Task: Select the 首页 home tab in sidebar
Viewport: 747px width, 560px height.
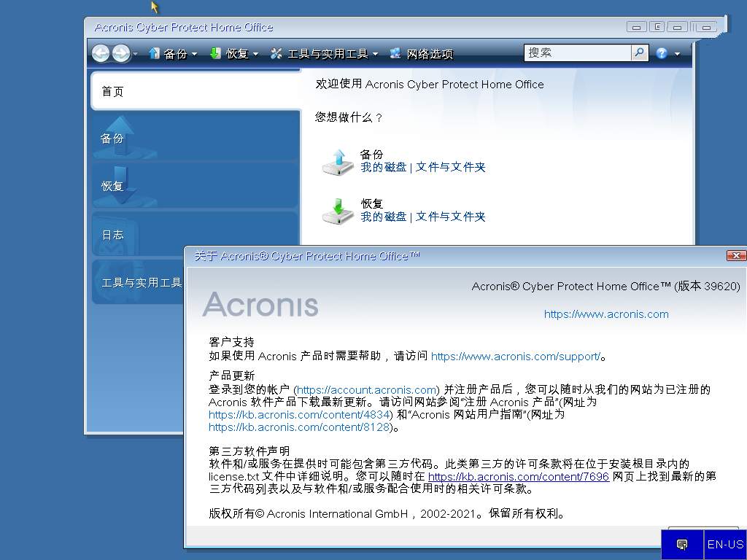Action: point(196,91)
